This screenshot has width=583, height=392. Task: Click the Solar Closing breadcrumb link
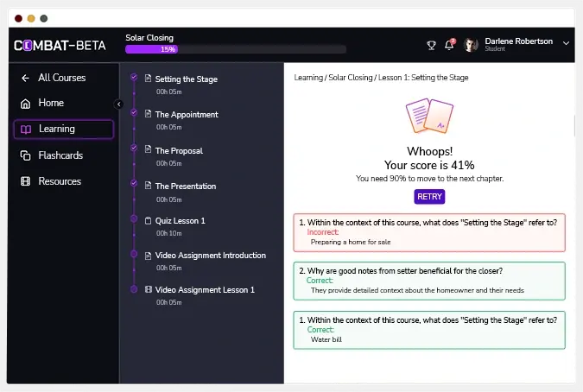point(350,78)
